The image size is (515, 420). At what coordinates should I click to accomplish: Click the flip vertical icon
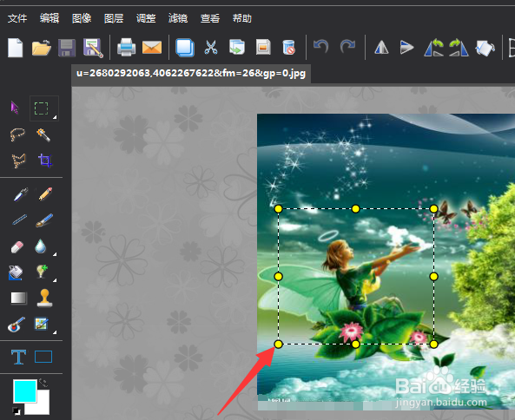pos(407,47)
